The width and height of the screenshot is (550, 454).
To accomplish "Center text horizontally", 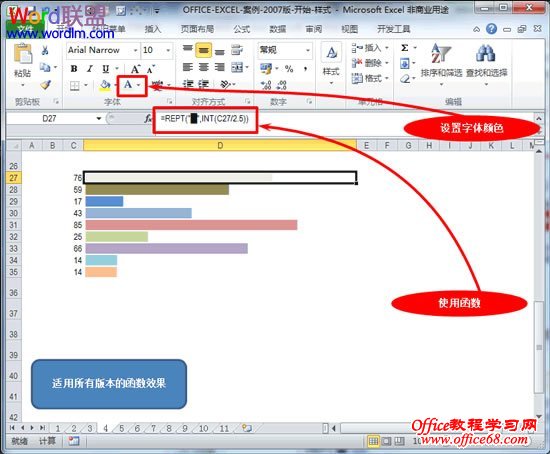I will coord(204,67).
